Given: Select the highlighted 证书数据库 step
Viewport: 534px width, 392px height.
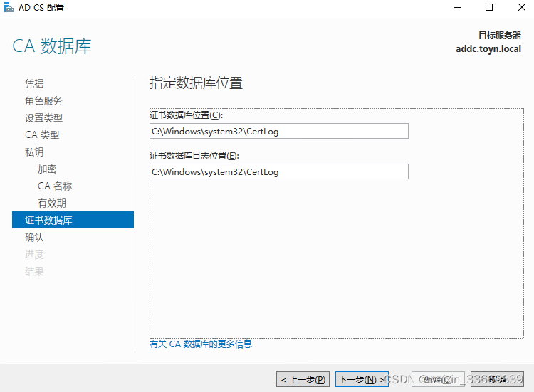Looking at the screenshot, I should point(73,220).
